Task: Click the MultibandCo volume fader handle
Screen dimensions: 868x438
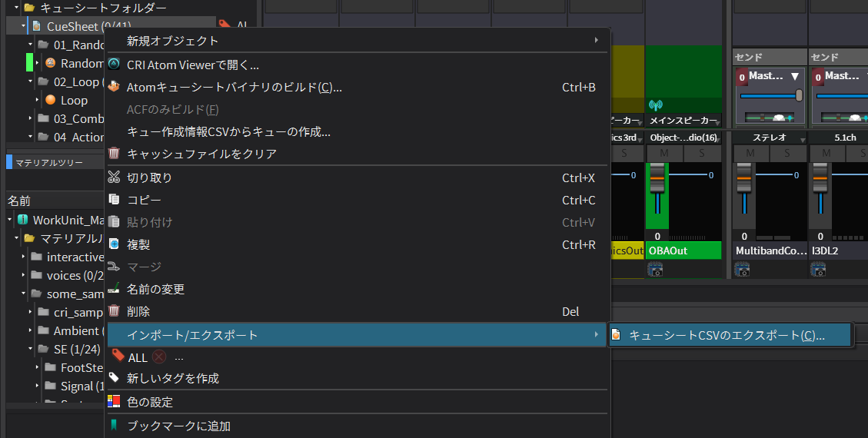Action: click(744, 178)
